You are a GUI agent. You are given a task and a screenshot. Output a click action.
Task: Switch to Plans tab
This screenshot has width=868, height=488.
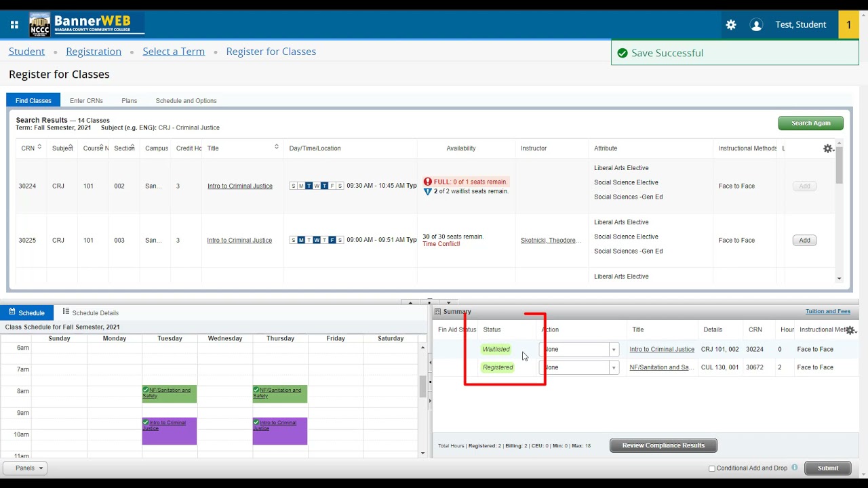130,100
